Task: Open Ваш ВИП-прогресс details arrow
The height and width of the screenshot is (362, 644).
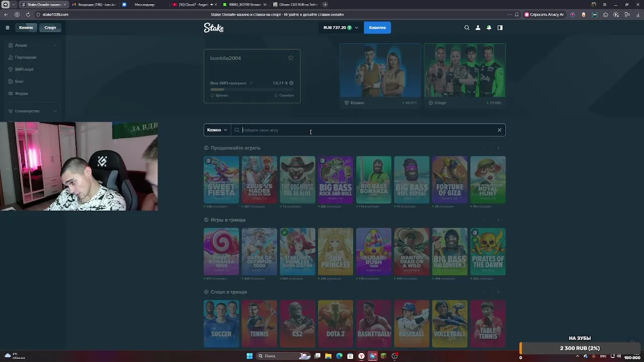Action: click(251, 83)
